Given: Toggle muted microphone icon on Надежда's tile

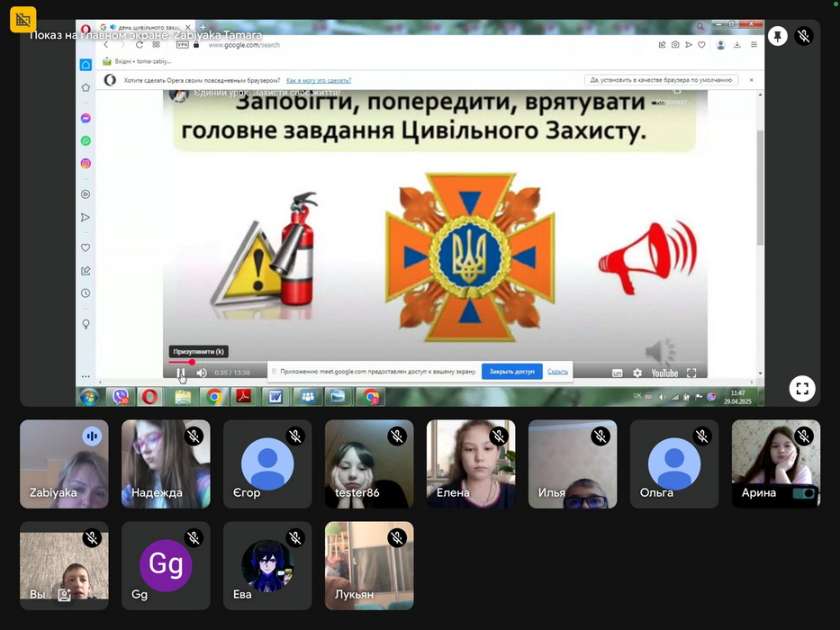Looking at the screenshot, I should (194, 436).
